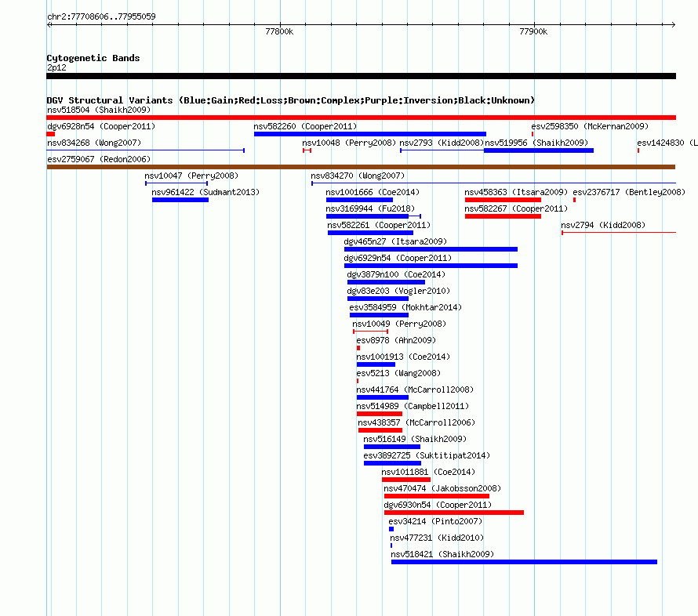The width and height of the screenshot is (698, 616).
Task: Click the esv1424830 variant label
Action: click(x=667, y=143)
